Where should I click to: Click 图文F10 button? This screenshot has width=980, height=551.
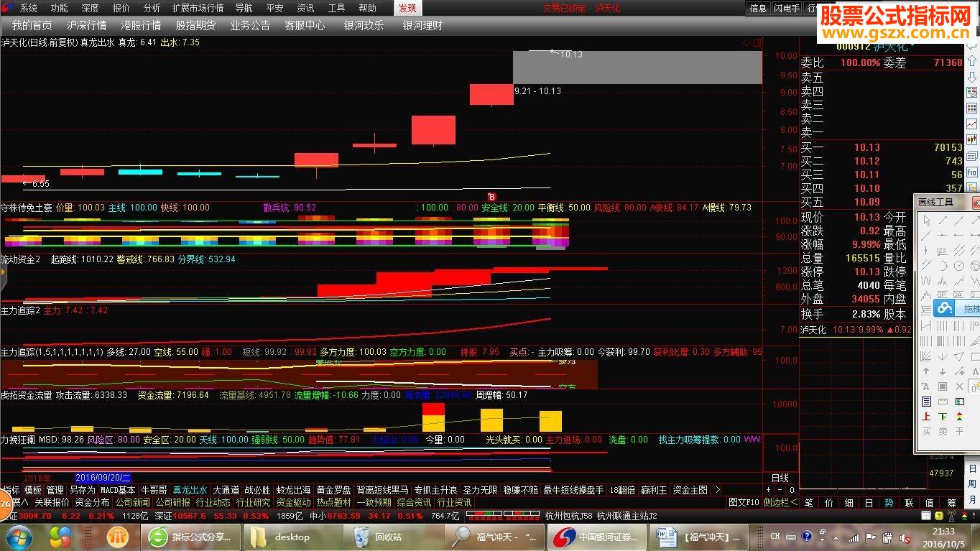pyautogui.click(x=744, y=502)
